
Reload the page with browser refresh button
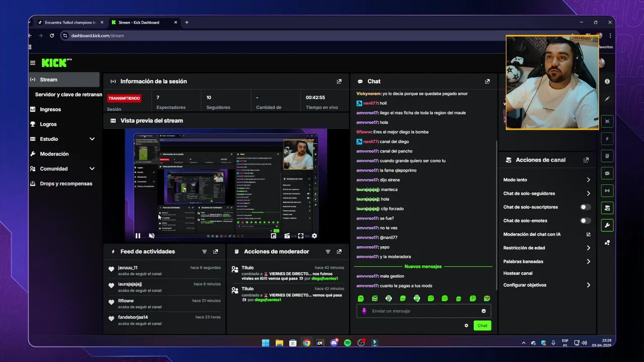pos(52,36)
